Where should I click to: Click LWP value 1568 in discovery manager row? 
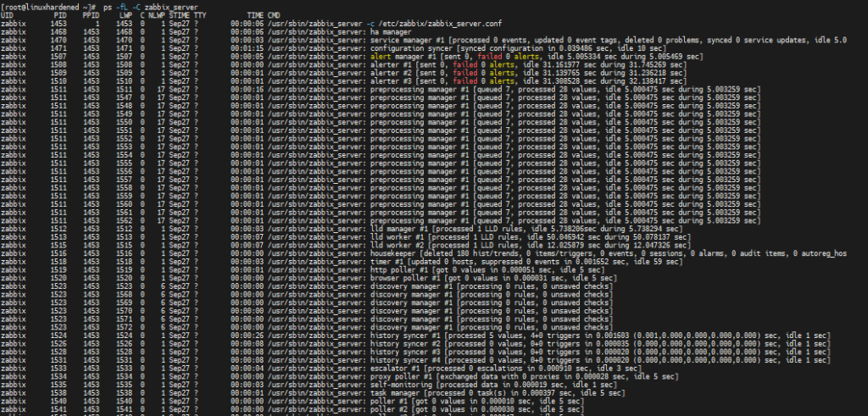124,294
